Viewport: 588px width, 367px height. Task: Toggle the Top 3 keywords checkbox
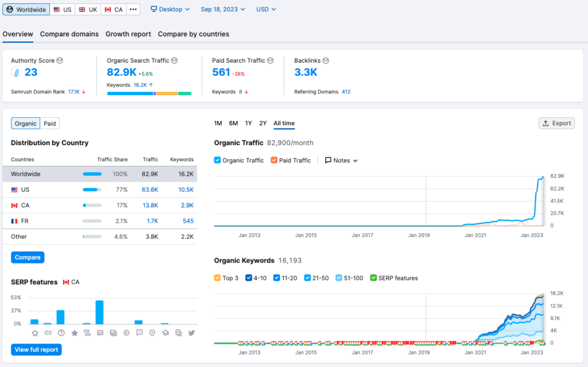[217, 278]
